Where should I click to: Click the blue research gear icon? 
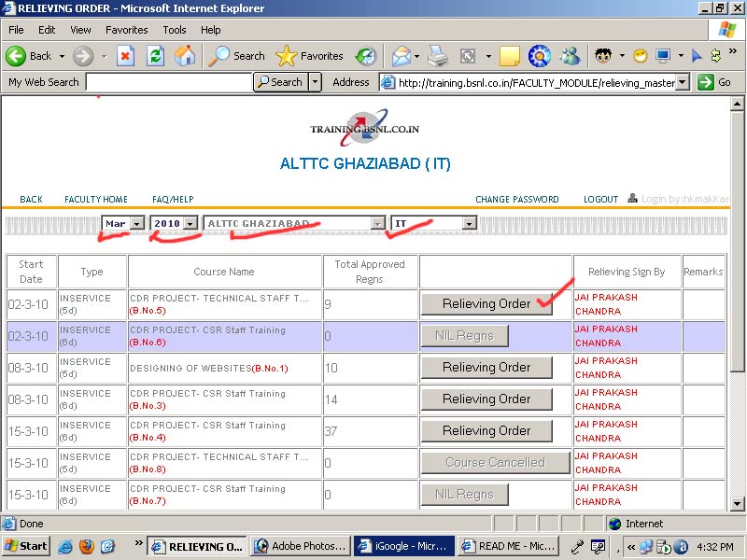[540, 56]
